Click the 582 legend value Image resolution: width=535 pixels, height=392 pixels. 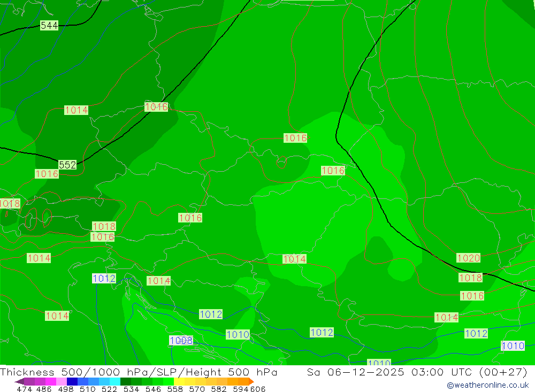tap(218, 389)
